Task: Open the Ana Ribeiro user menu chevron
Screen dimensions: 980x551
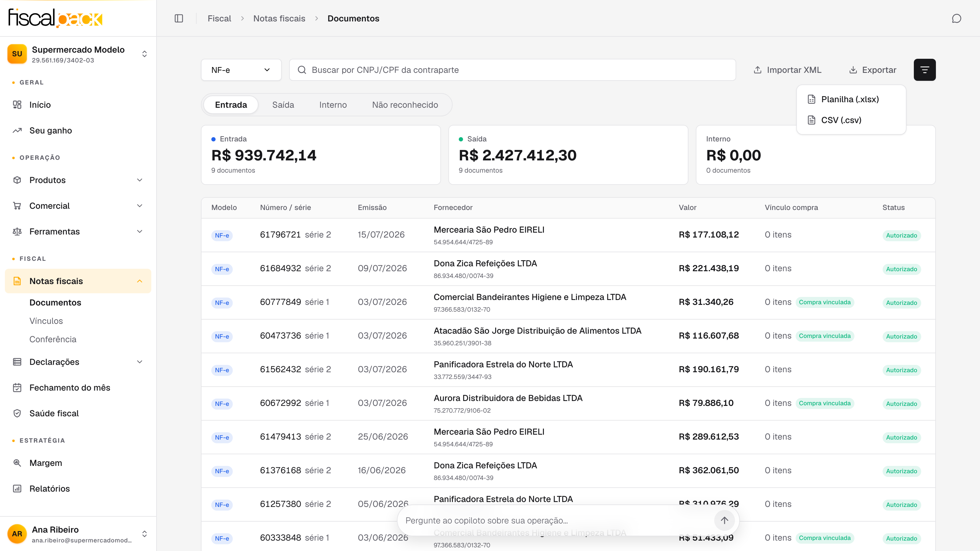Action: (x=145, y=534)
